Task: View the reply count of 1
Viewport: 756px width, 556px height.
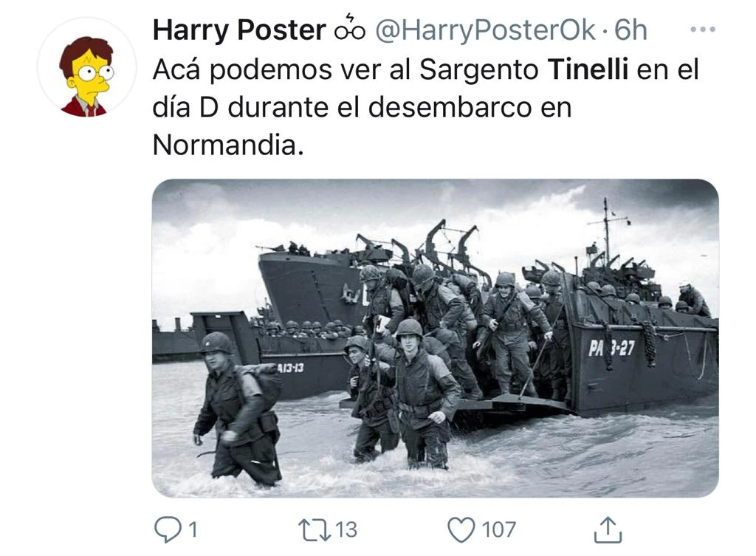Action: tap(193, 529)
